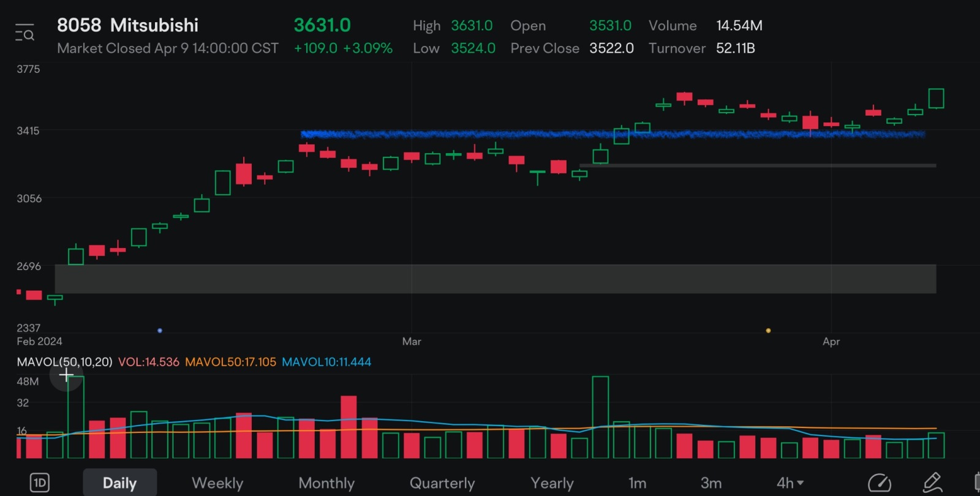
Task: Click the Volume value 14.54M
Action: click(x=739, y=26)
